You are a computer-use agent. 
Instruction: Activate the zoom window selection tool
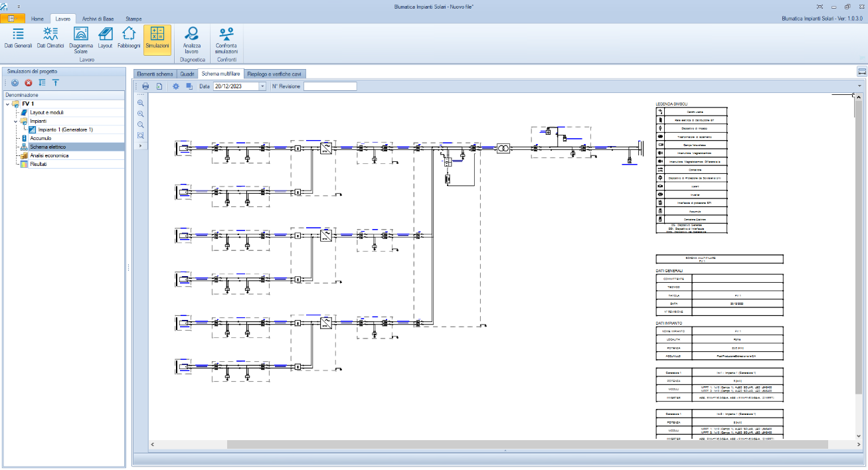click(141, 135)
